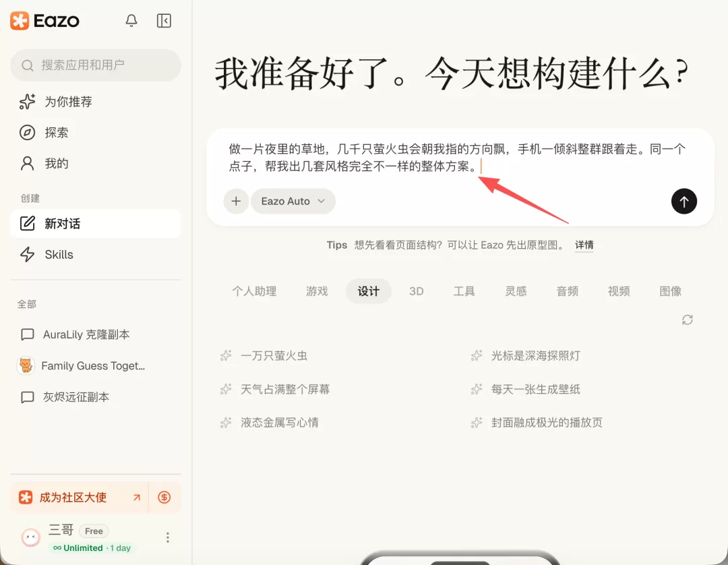Screen dimensions: 728x565
Task: Focus the search apps and users field
Action: [96, 65]
